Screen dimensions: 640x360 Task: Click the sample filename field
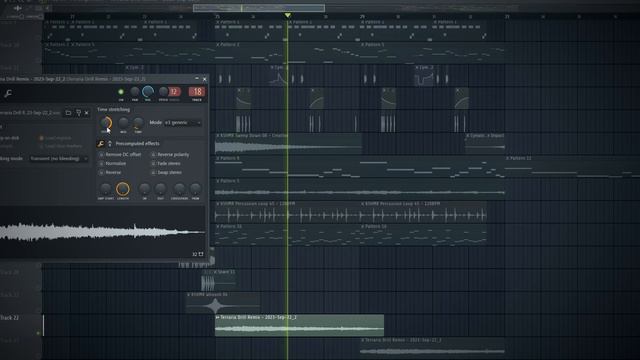(x=30, y=113)
